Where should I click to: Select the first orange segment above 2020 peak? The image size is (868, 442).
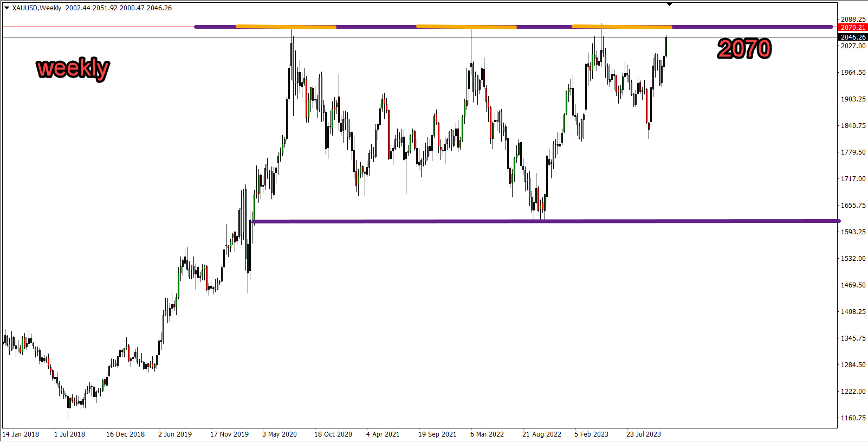tap(286, 27)
